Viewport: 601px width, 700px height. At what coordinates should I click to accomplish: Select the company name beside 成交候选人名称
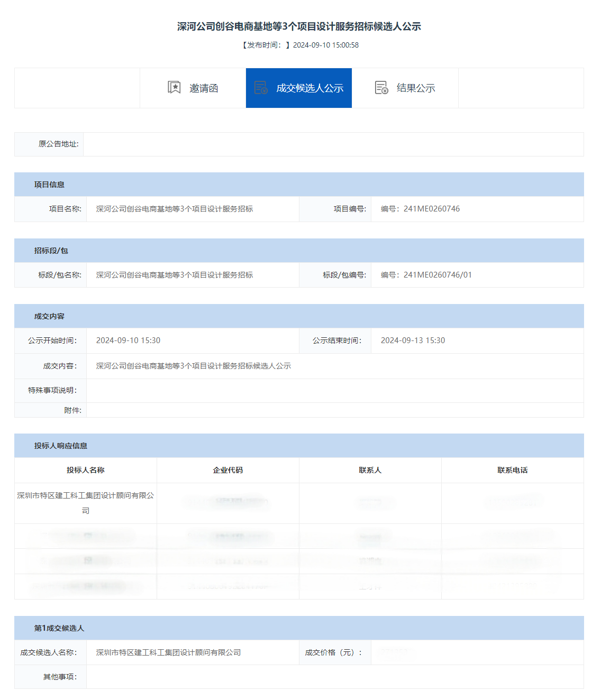[x=168, y=652]
